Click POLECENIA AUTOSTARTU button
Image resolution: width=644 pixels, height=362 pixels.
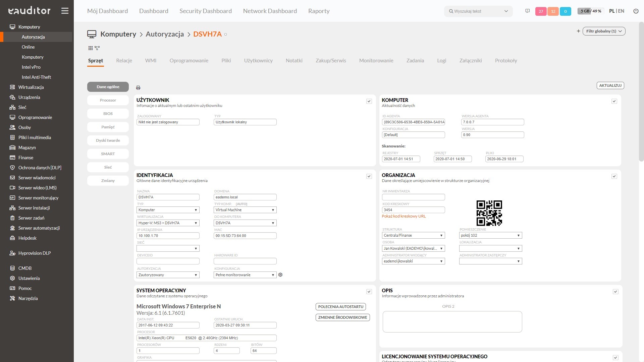(341, 307)
